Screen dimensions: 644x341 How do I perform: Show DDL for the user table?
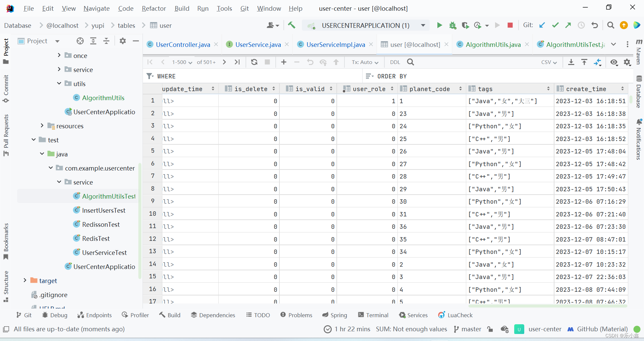395,62
